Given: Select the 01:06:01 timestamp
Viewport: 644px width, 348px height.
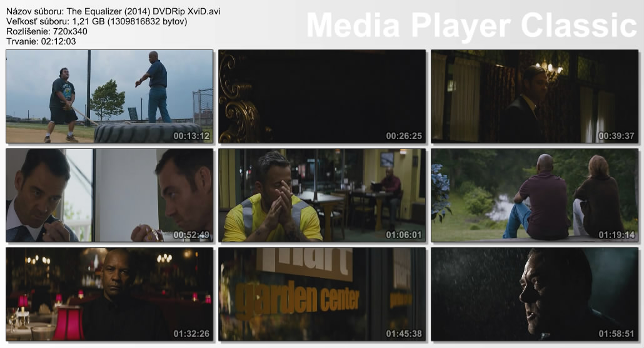Looking at the screenshot, I should click(404, 235).
